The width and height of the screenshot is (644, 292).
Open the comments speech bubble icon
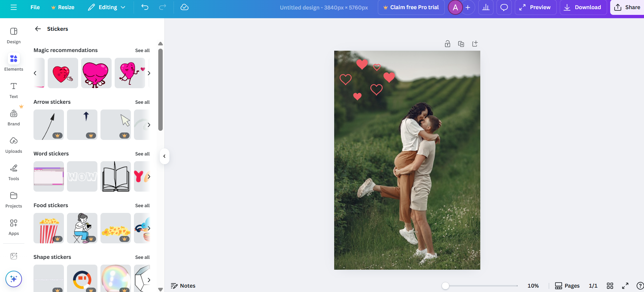pos(504,7)
